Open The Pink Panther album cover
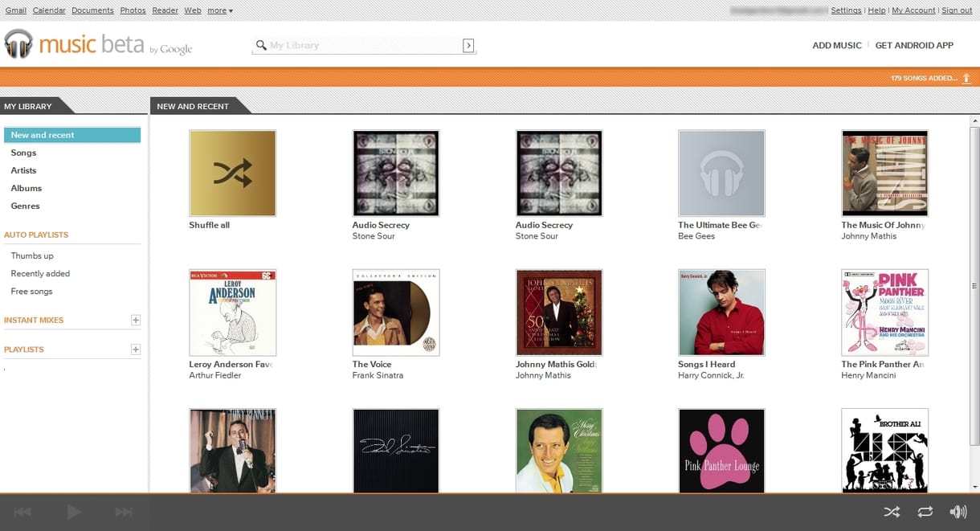Viewport: 980px width, 531px height. pyautogui.click(x=884, y=312)
